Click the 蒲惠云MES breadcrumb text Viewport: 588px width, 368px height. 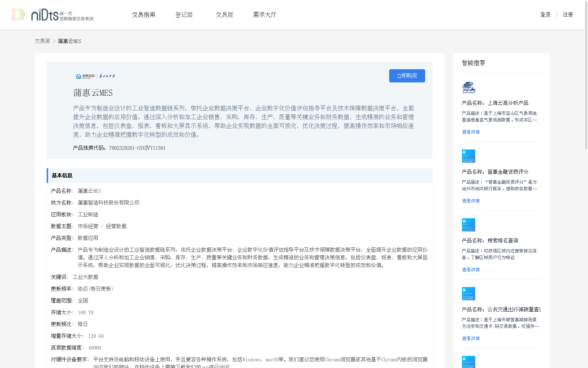(x=69, y=41)
